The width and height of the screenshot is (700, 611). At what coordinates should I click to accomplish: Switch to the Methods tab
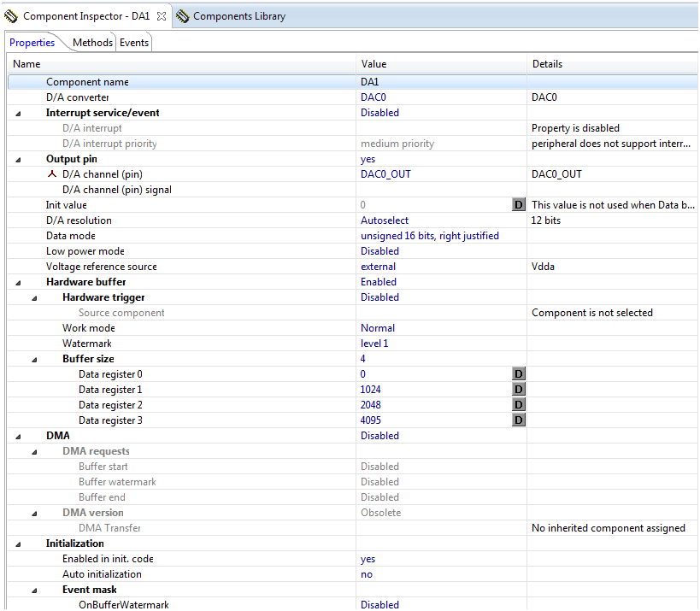(92, 43)
